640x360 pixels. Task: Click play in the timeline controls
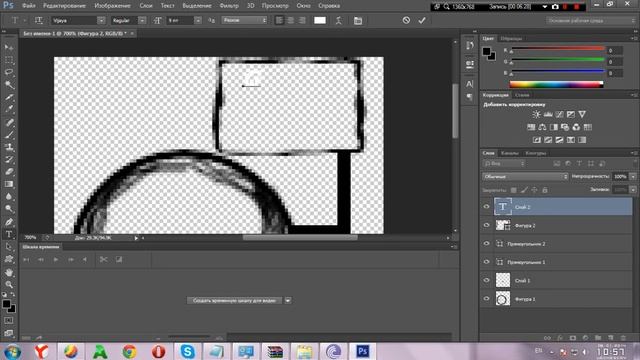[56, 260]
